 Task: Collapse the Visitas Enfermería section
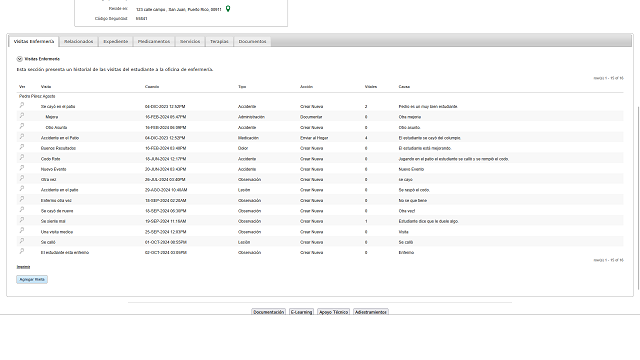[x=19, y=59]
